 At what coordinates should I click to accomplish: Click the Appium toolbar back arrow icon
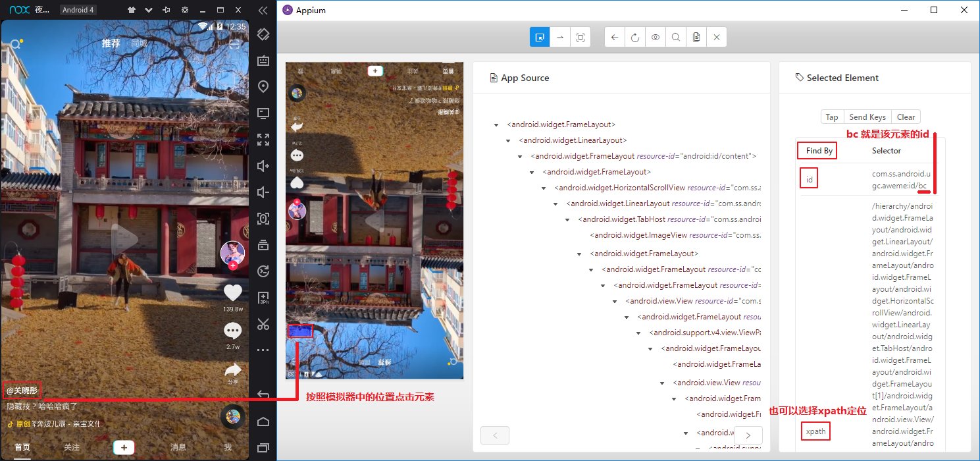(x=615, y=38)
